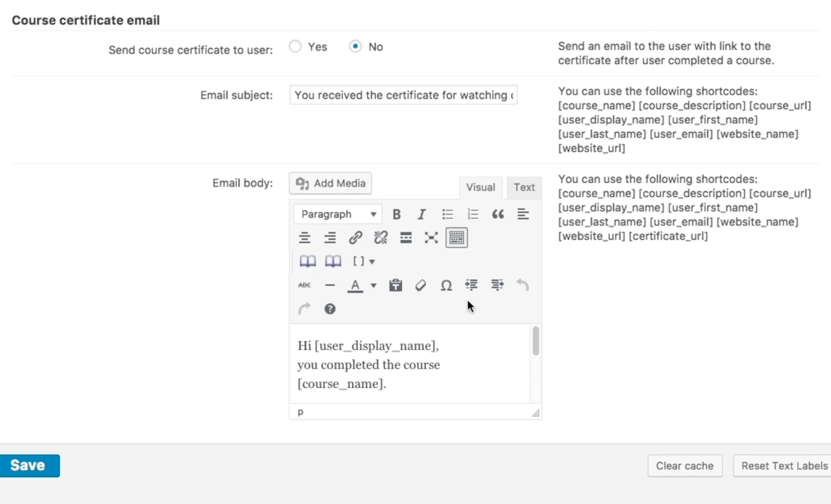
Task: Remove link with the unlink icon
Action: (x=381, y=238)
